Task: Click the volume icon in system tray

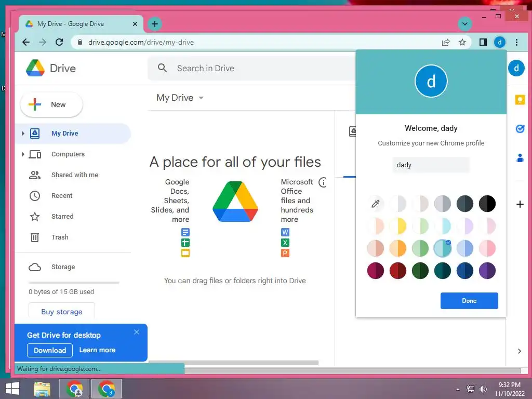Action: 483,389
